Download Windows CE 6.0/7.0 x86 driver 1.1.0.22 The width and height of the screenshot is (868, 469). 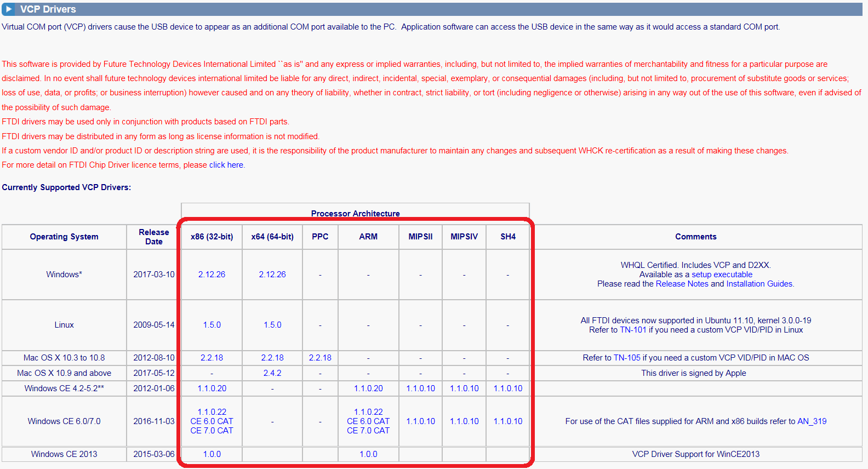(212, 412)
